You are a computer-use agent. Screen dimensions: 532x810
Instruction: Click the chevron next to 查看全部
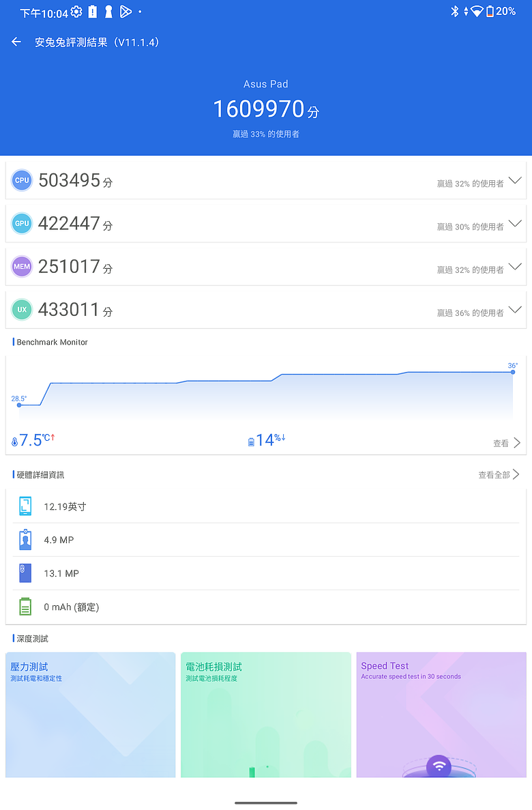tap(516, 474)
